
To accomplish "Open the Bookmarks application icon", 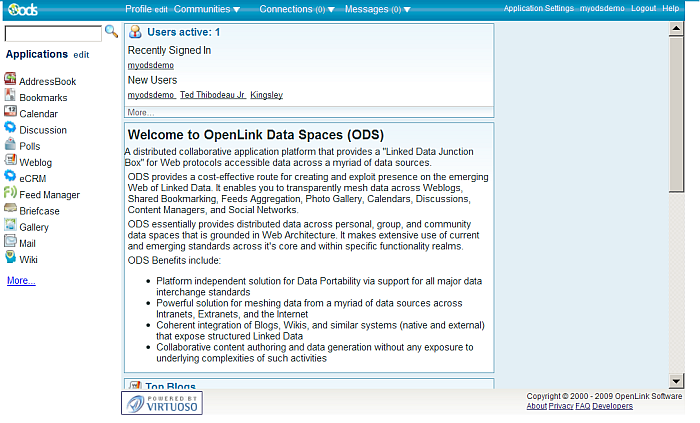I will [10, 97].
